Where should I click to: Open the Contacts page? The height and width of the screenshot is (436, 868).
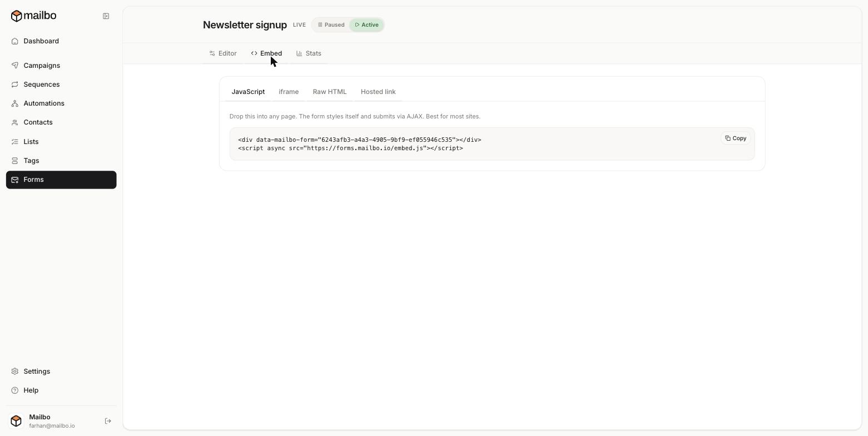61,122
